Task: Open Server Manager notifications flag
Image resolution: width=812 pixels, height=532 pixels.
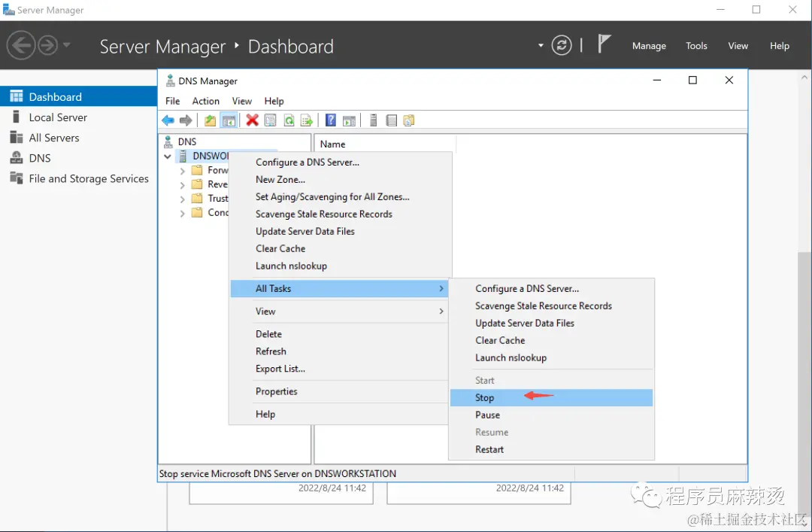Action: pyautogui.click(x=604, y=44)
